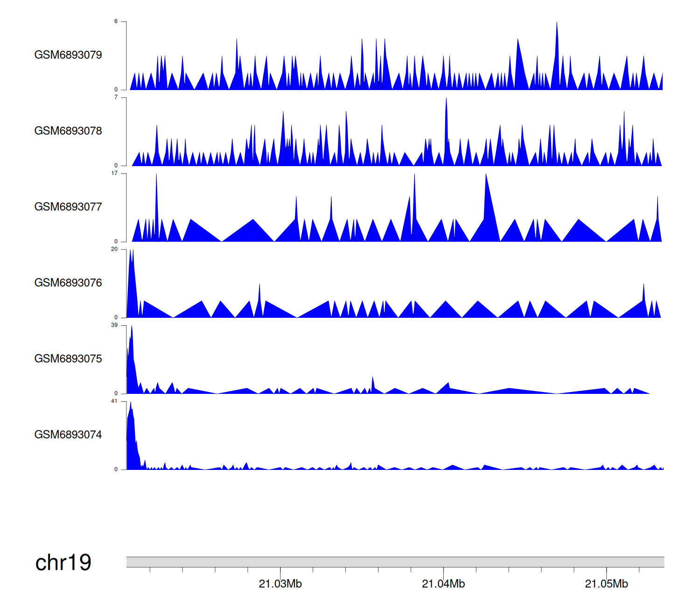Click the y-axis maximum value 20
700x616 pixels.
click(x=114, y=249)
